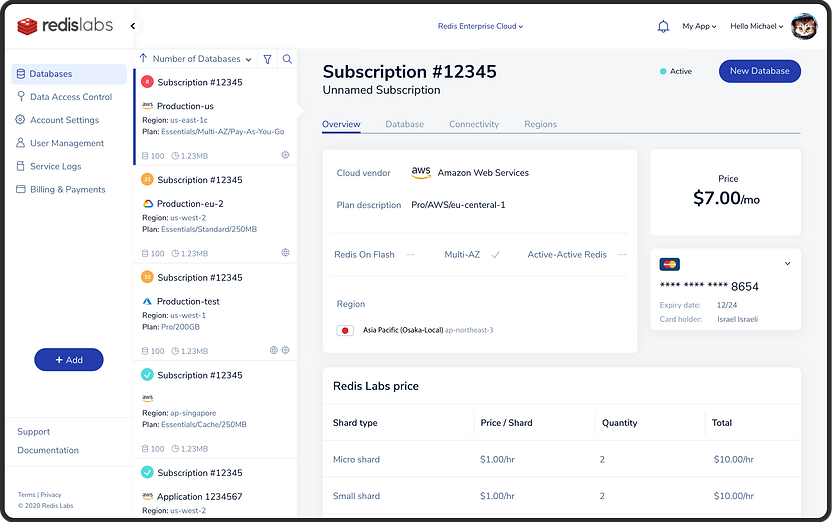The height and width of the screenshot is (522, 832).
Task: Click the settings icon on Production-us card
Action: click(285, 155)
